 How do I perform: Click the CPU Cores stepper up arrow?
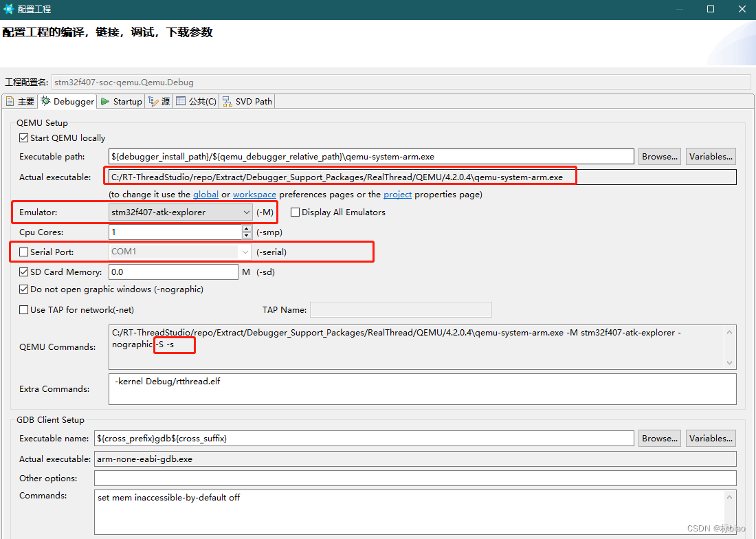[246, 229]
